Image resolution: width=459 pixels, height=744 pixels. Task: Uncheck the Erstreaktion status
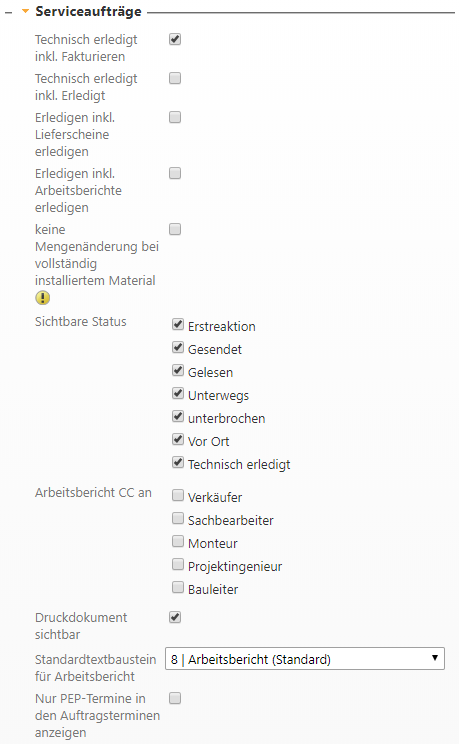coord(178,325)
